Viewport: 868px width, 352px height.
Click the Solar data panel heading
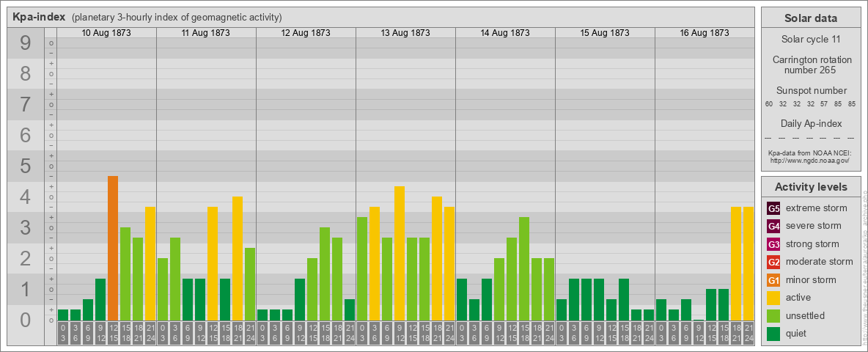pyautogui.click(x=810, y=18)
